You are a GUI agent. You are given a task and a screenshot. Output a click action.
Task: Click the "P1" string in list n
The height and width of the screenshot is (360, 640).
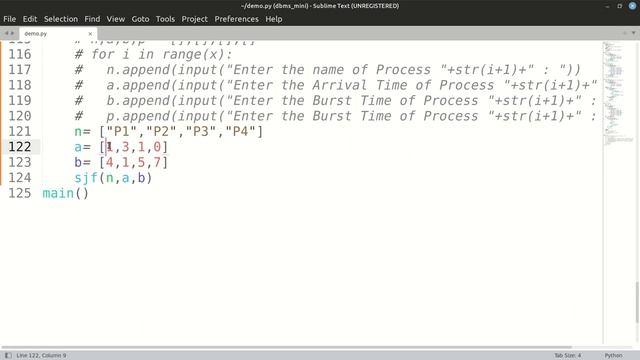click(x=121, y=131)
